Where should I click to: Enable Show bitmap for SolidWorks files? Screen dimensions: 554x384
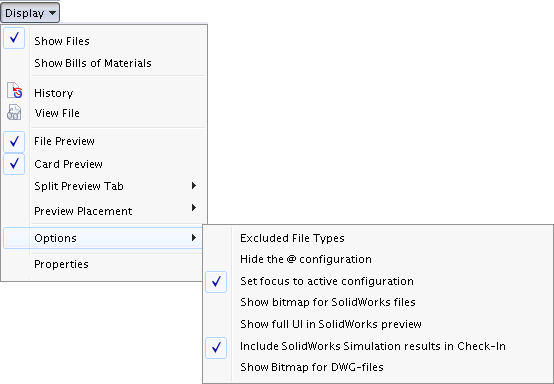click(328, 302)
